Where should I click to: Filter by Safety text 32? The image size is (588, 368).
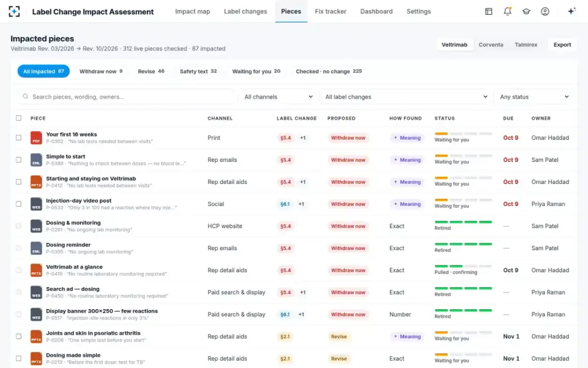click(198, 71)
